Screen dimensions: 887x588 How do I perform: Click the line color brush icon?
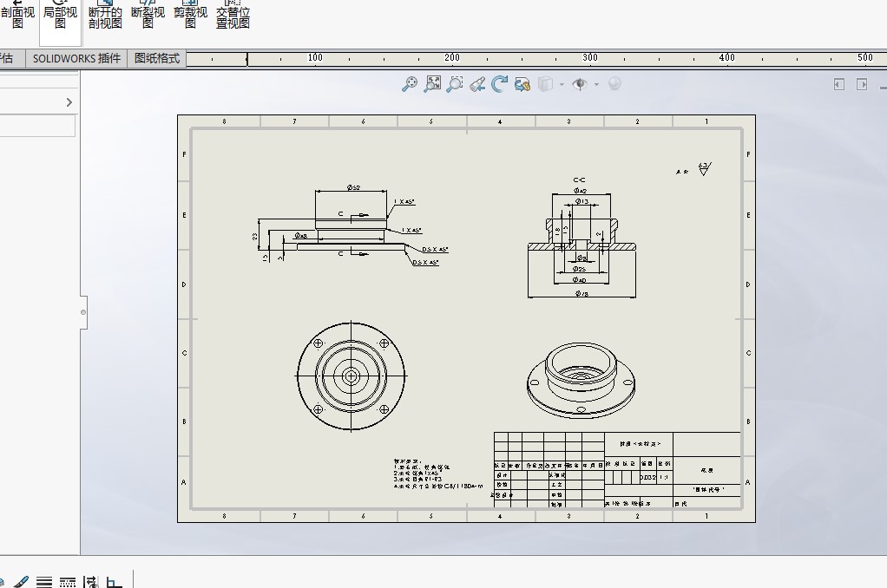point(20,582)
